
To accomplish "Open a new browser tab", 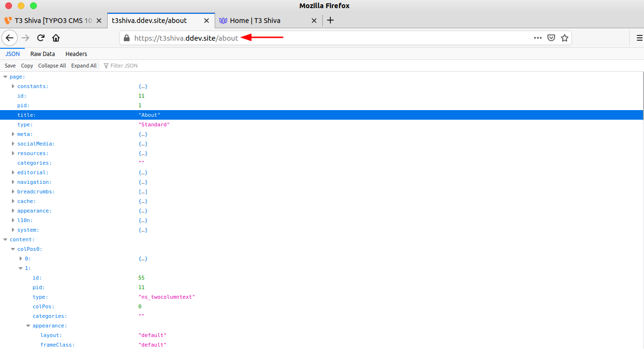I will [x=331, y=20].
